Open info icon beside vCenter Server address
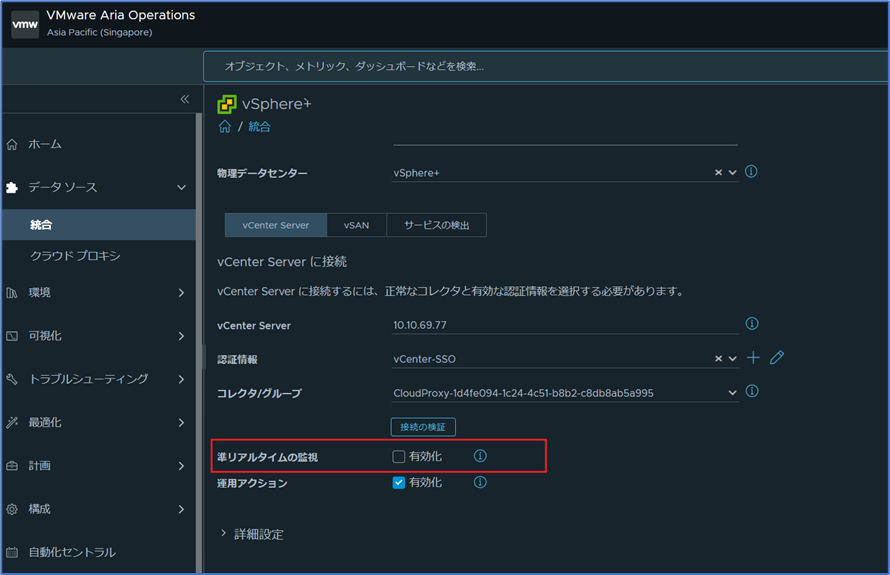The width and height of the screenshot is (890, 575). tap(752, 324)
